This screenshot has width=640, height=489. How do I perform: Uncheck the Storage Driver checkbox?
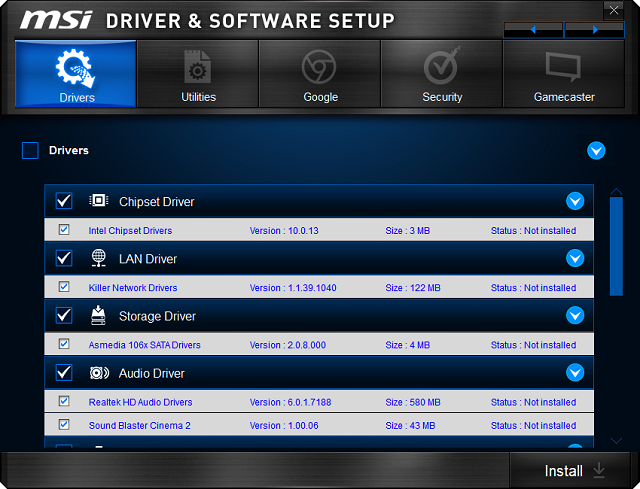click(x=64, y=315)
